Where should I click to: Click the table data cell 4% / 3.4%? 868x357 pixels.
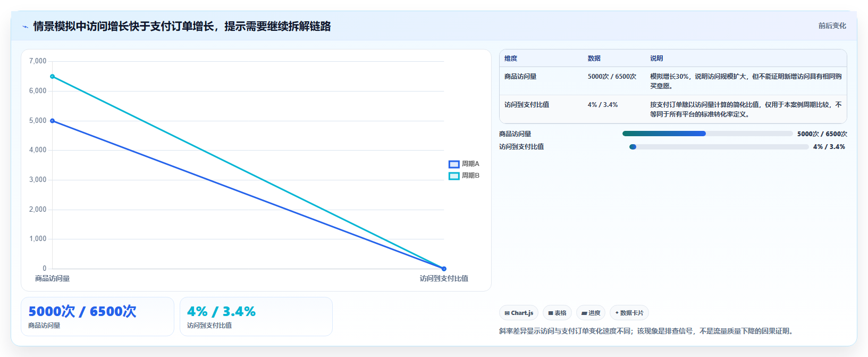click(603, 105)
